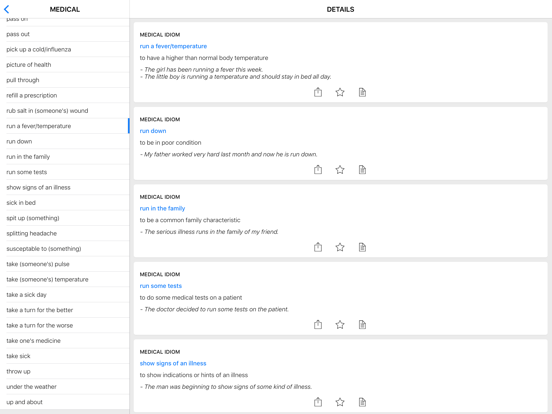Screen dimensions: 552x414
Task: Star the 'run down' idiom
Action: 340,170
